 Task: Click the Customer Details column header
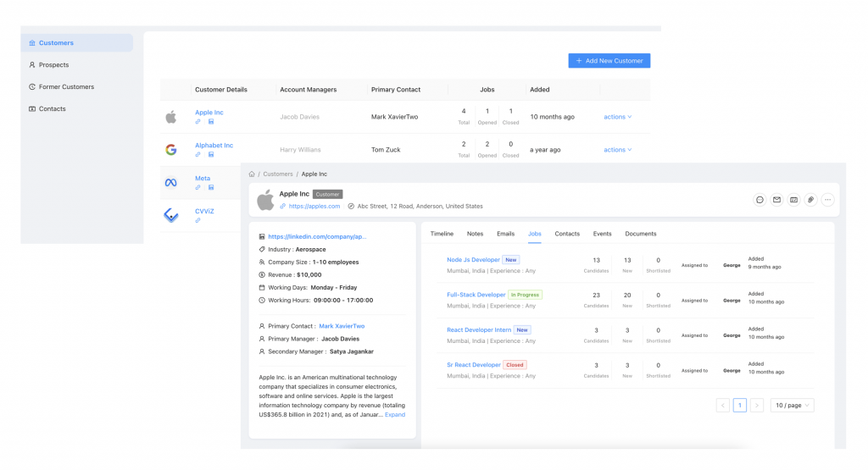[x=221, y=90]
